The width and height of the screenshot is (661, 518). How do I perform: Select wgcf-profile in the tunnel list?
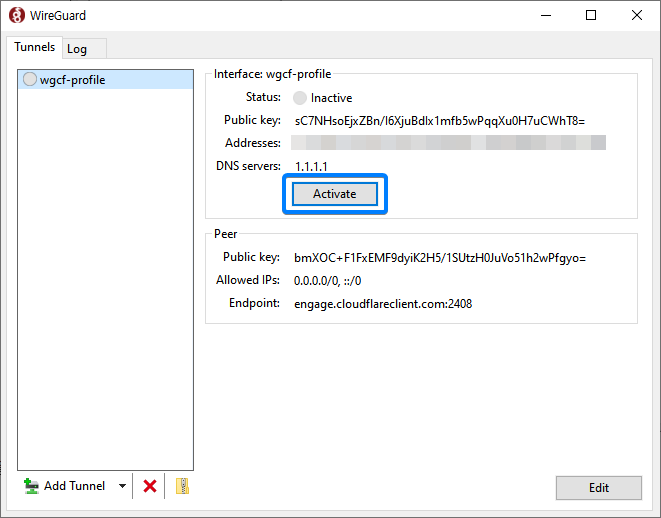tap(105, 80)
